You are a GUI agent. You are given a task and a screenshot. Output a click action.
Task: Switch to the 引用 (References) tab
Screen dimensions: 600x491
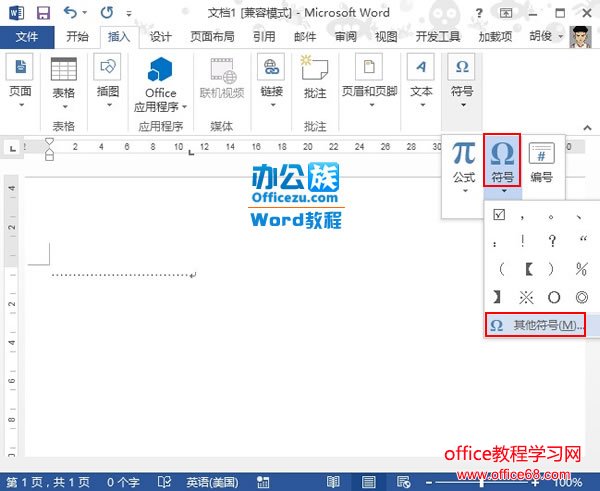coord(264,37)
